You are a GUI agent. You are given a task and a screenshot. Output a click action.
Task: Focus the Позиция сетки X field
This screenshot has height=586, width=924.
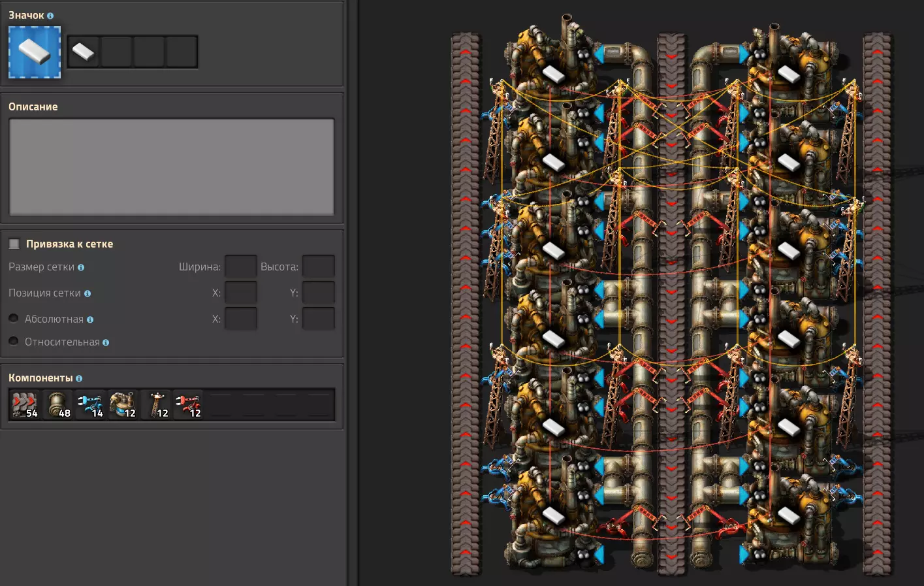coord(241,293)
